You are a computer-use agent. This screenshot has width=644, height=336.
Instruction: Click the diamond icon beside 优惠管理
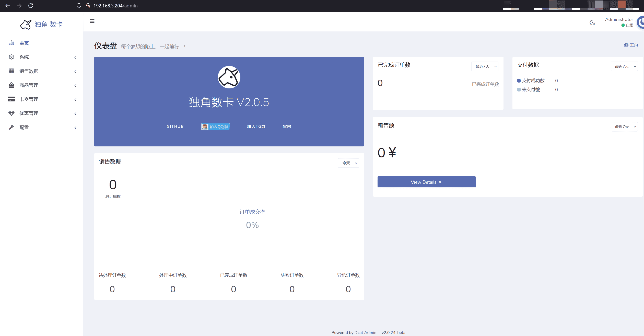[x=11, y=113]
